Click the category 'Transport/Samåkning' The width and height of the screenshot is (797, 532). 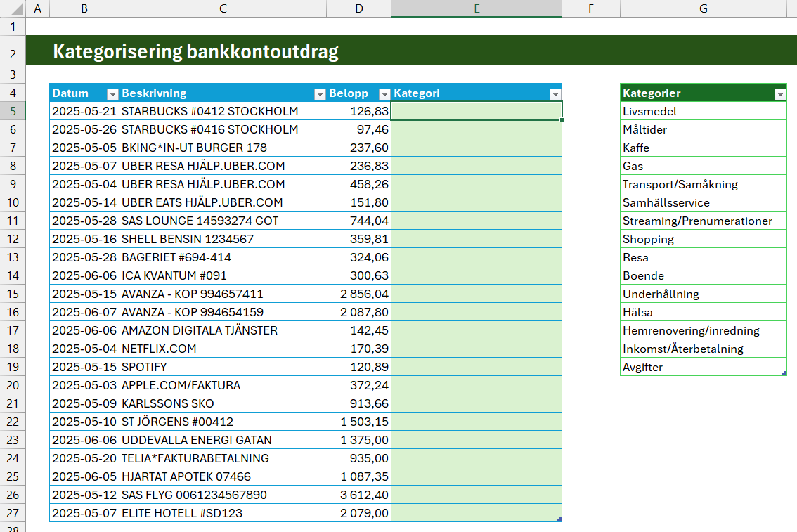pyautogui.click(x=704, y=184)
